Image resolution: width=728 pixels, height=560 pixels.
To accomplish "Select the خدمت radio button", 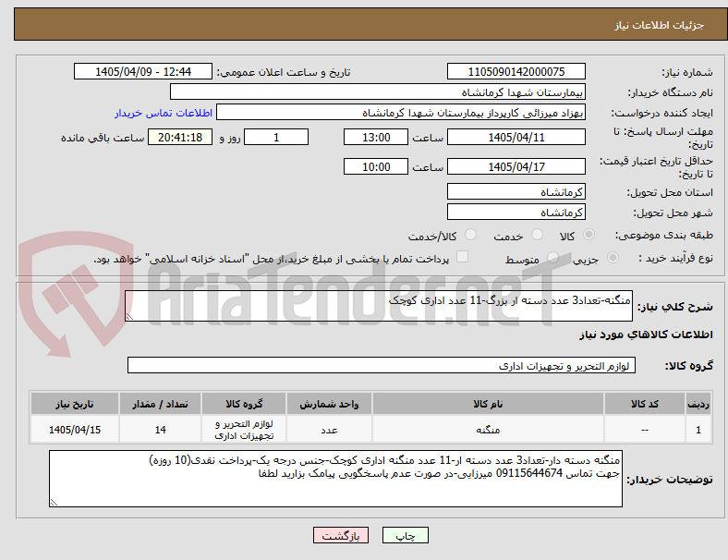I will tap(537, 235).
